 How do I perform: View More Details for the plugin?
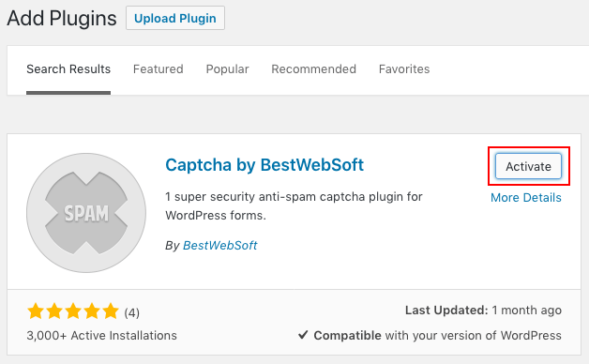click(x=526, y=198)
